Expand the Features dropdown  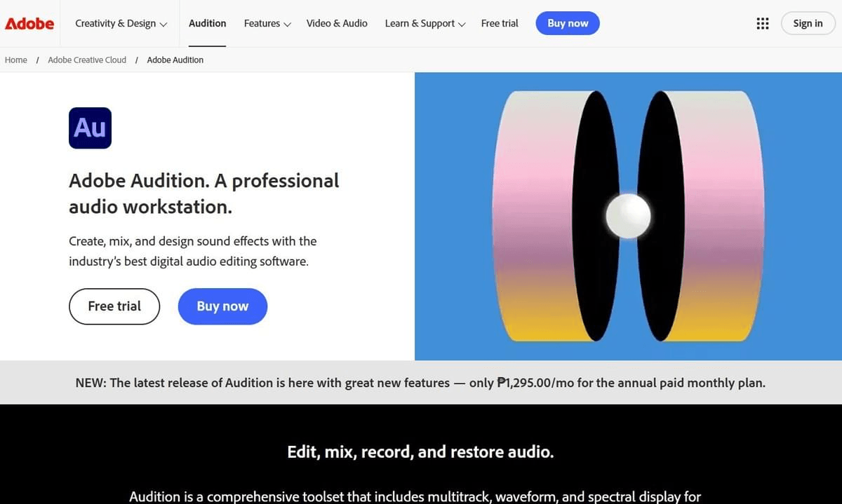click(267, 23)
